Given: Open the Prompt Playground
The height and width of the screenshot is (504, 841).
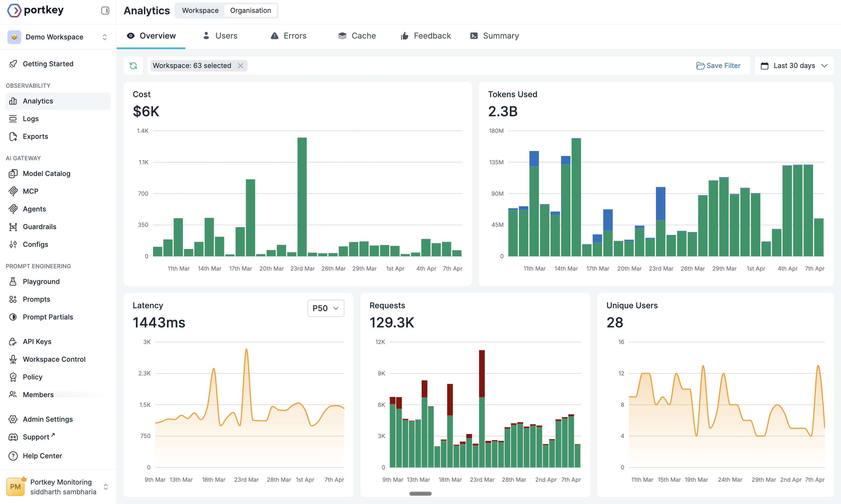Looking at the screenshot, I should click(41, 281).
